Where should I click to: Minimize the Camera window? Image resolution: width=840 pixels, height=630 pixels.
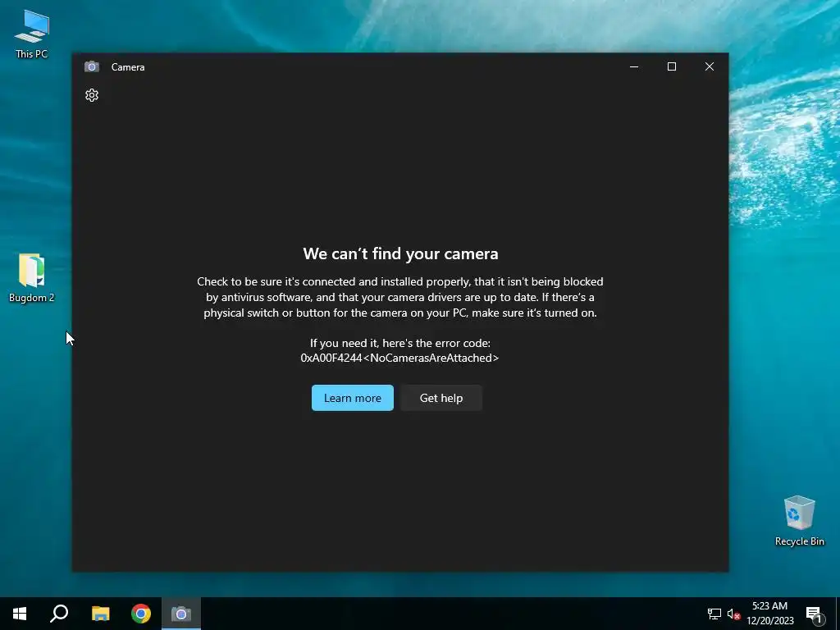coord(634,67)
